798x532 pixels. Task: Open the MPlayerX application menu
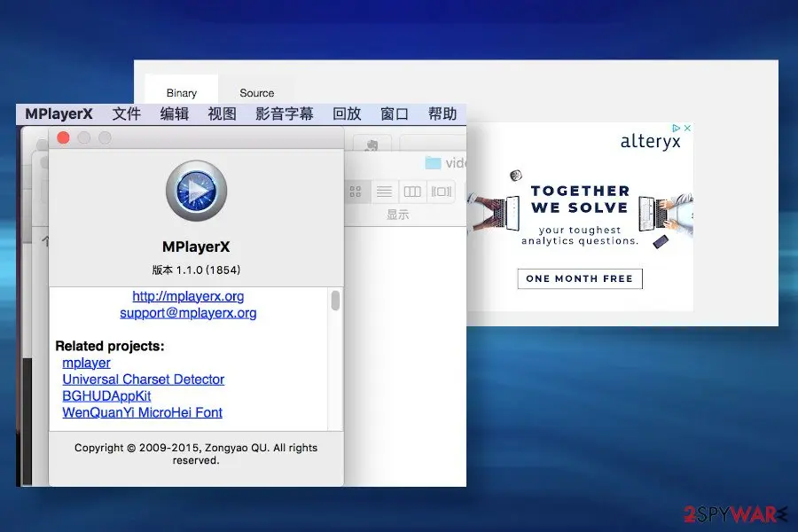pyautogui.click(x=59, y=113)
